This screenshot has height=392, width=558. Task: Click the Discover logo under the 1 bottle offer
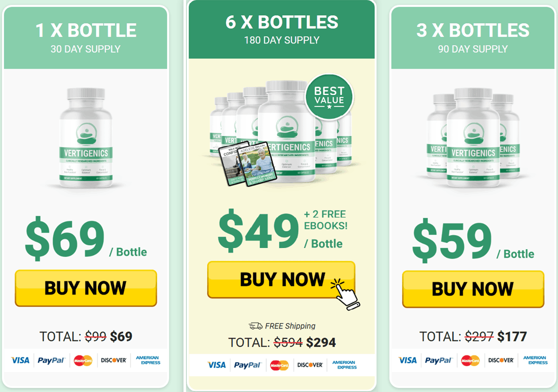click(113, 360)
